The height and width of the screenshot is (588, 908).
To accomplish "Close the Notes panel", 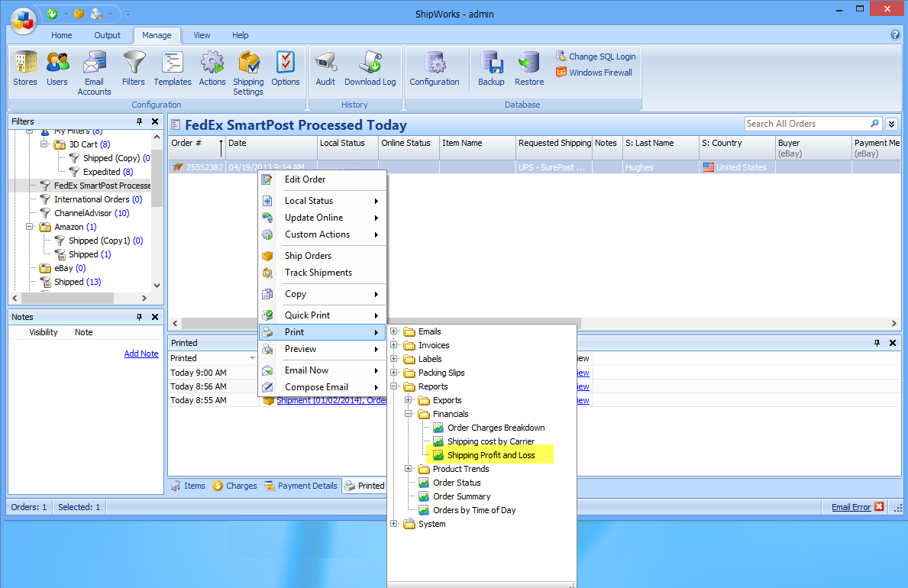I will pos(154,317).
